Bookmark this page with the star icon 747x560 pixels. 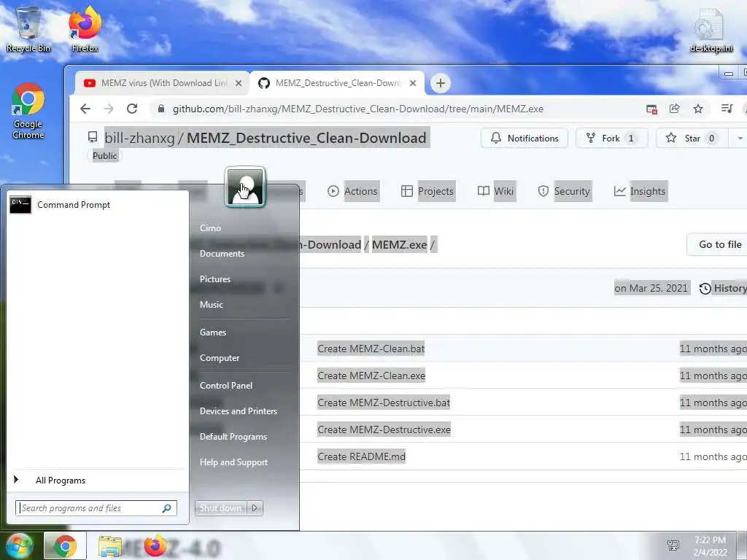pos(698,109)
